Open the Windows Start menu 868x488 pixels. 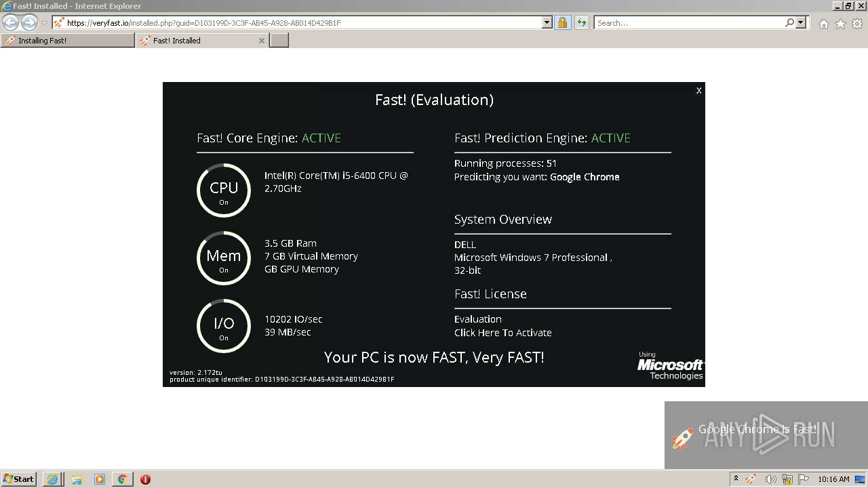(x=19, y=479)
